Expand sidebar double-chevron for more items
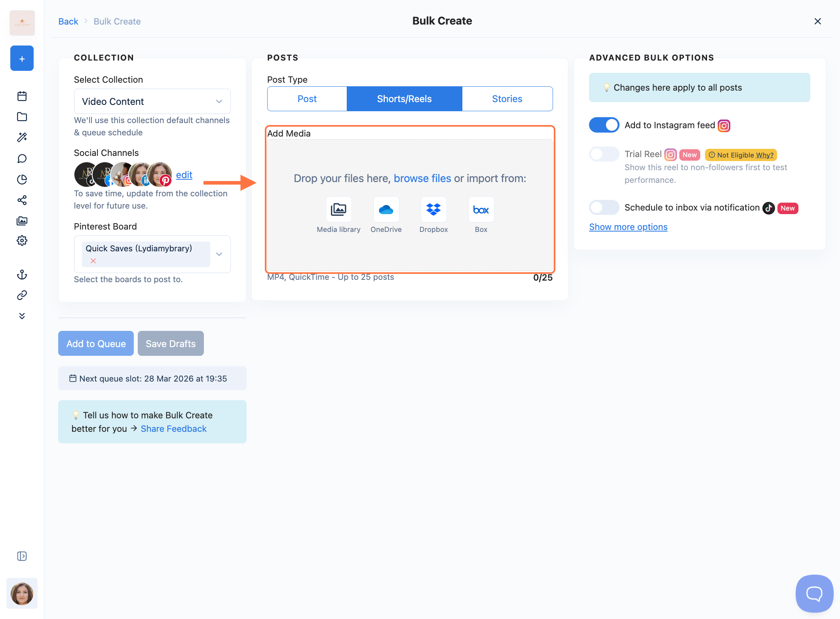840x619 pixels. [22, 316]
